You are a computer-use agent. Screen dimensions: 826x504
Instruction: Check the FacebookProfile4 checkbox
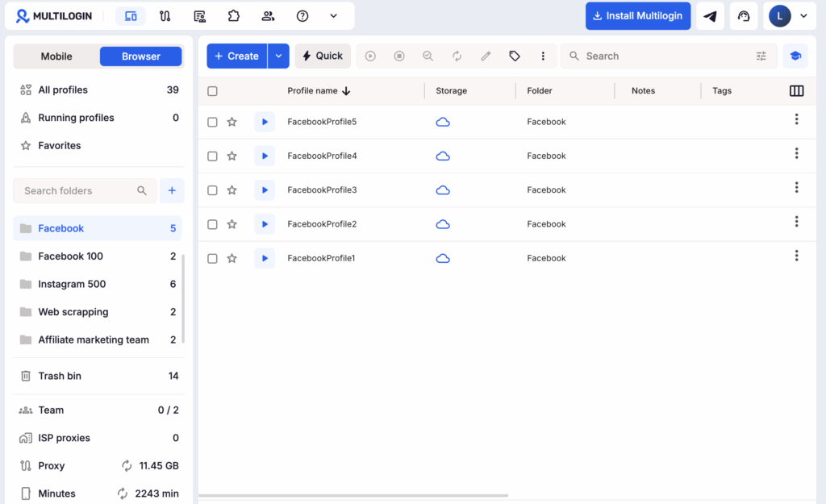[212, 156]
